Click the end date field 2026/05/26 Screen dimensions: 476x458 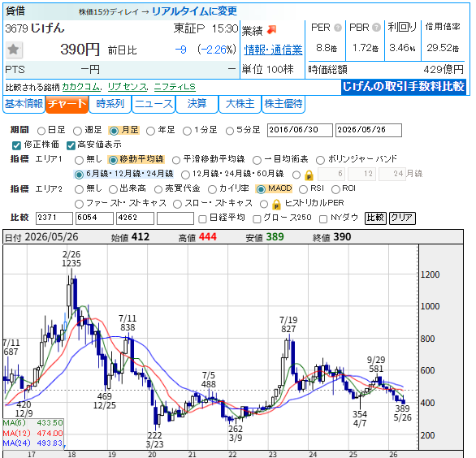point(368,130)
